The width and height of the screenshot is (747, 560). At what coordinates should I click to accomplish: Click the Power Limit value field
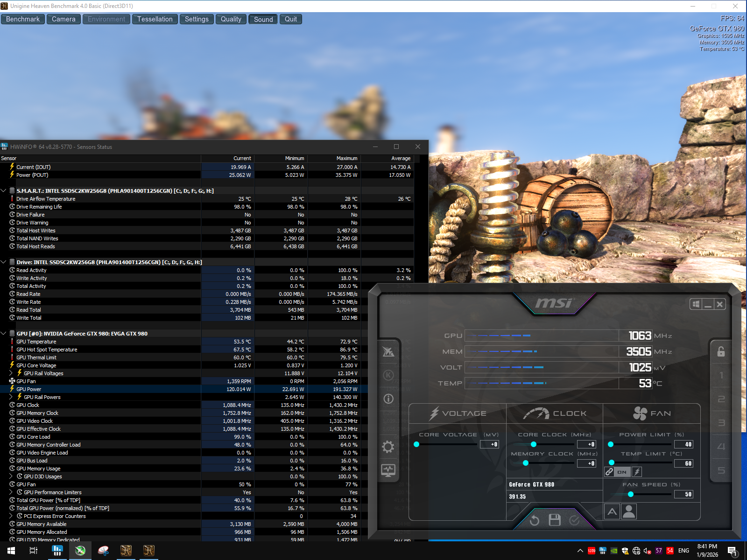tap(684, 444)
